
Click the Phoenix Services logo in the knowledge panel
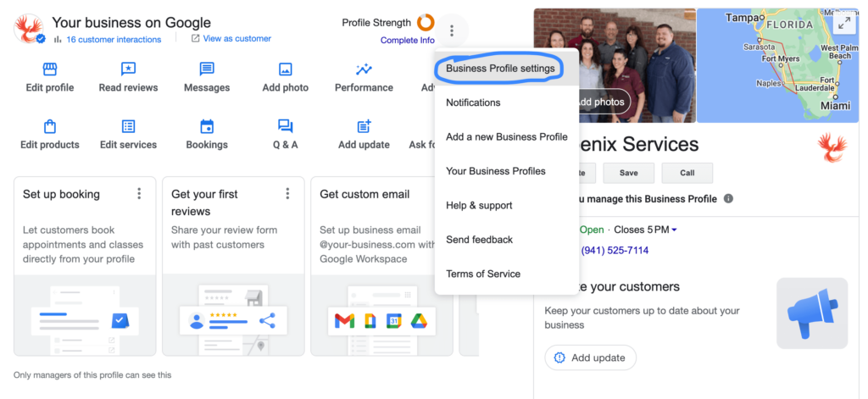832,147
